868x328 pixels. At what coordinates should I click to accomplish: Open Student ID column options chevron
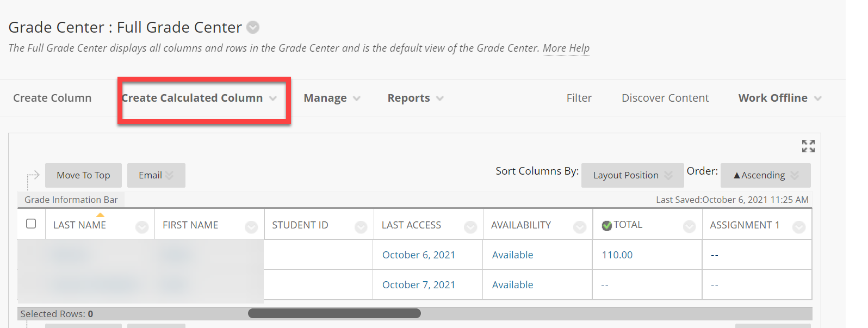point(361,227)
